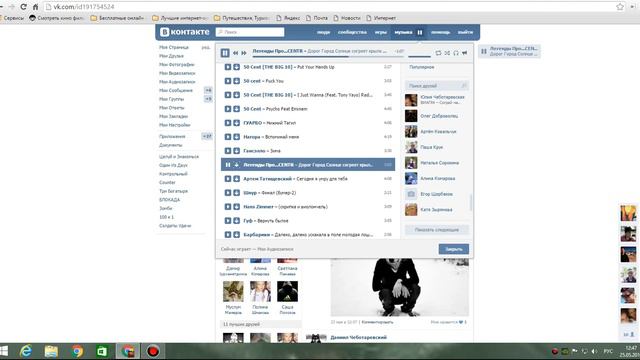640x360 pixels.
Task: Download the Шнур Финал (Бумер-2) track
Action: click(x=236, y=193)
